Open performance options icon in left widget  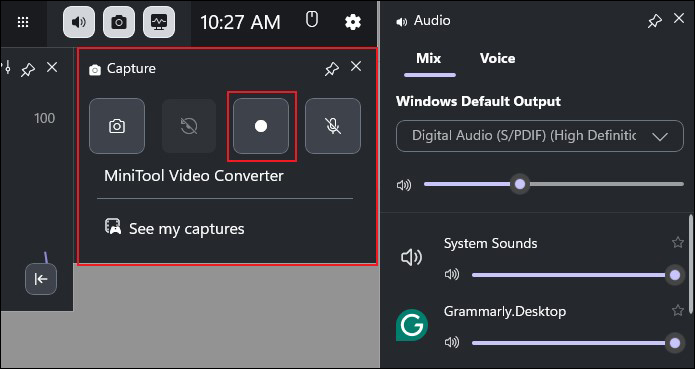coord(6,68)
